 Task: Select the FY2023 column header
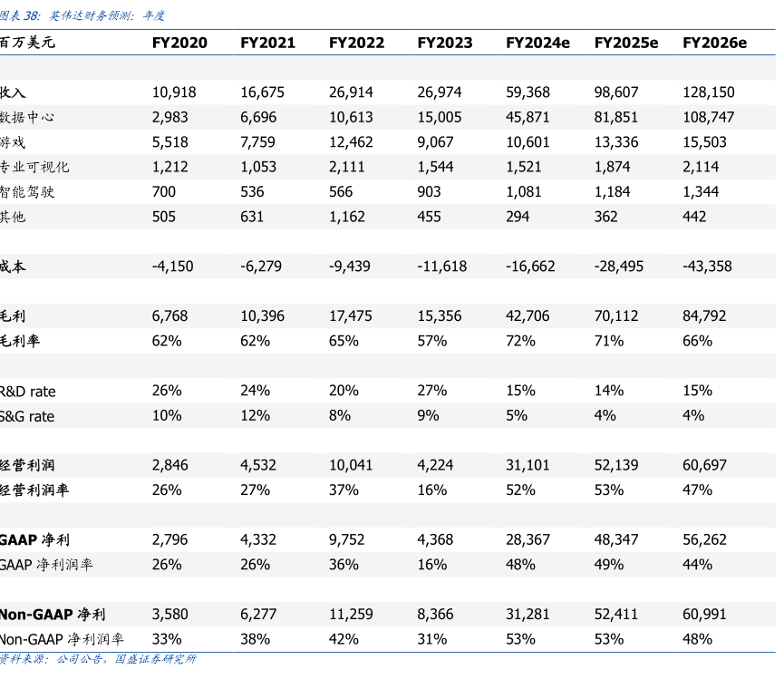pyautogui.click(x=445, y=44)
